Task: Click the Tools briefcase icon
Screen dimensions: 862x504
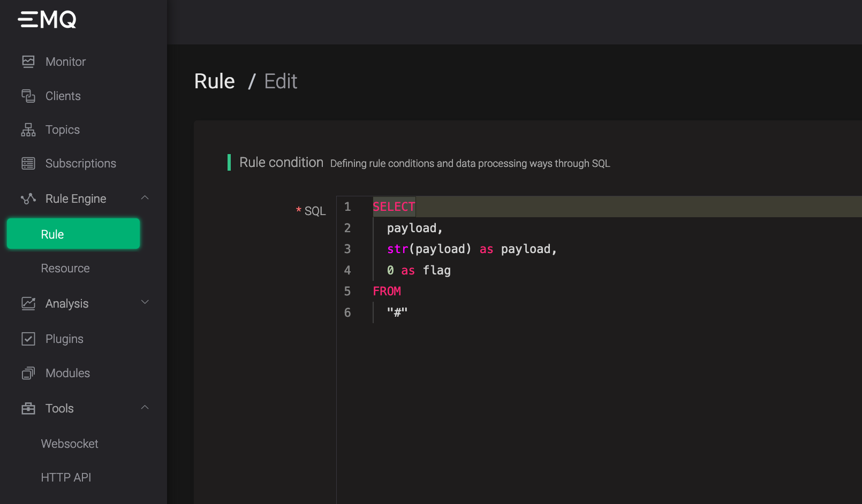Action: [28, 408]
